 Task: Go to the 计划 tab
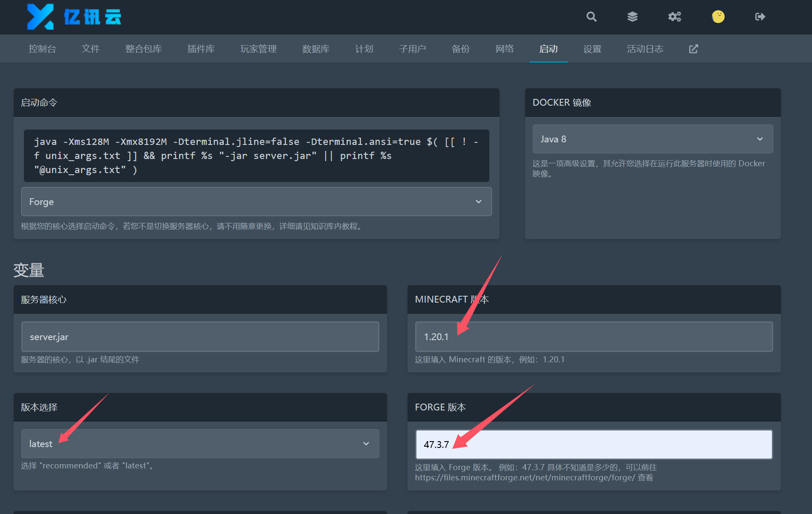point(364,49)
